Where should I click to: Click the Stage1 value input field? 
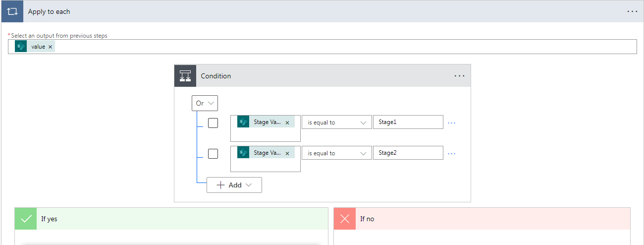408,122
